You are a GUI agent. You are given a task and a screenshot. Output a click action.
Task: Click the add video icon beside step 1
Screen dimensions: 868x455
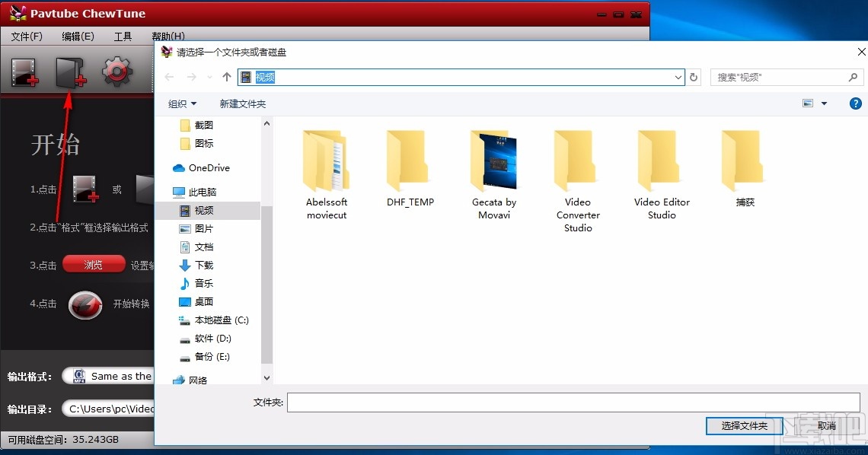click(85, 189)
